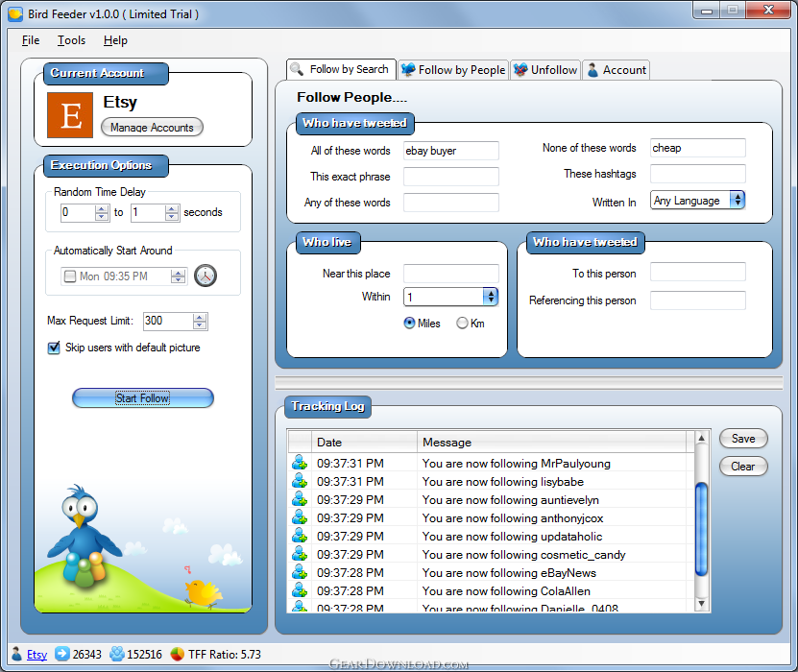Click the bird icon on Unfollow tab
This screenshot has width=798, height=672.
click(x=520, y=70)
